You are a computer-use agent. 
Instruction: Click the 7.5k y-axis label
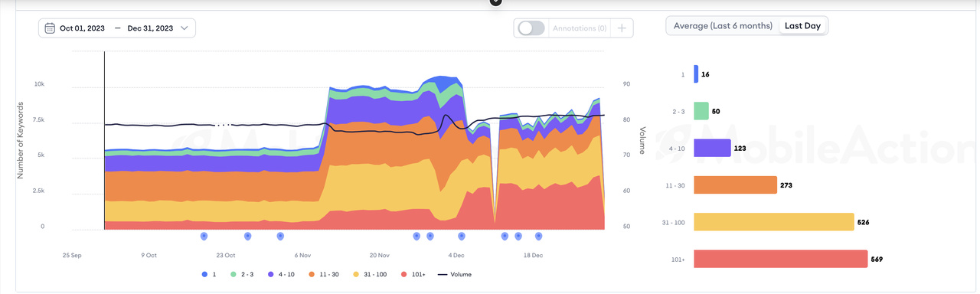pyautogui.click(x=38, y=119)
